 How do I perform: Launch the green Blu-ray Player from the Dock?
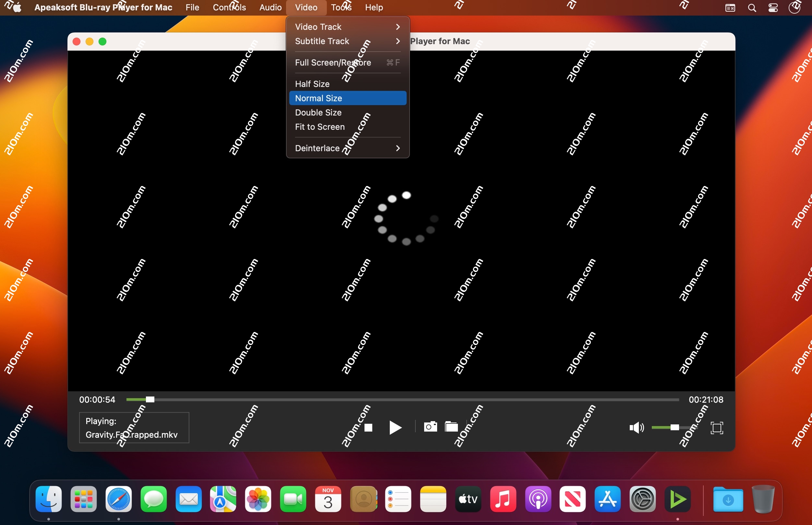pos(677,499)
